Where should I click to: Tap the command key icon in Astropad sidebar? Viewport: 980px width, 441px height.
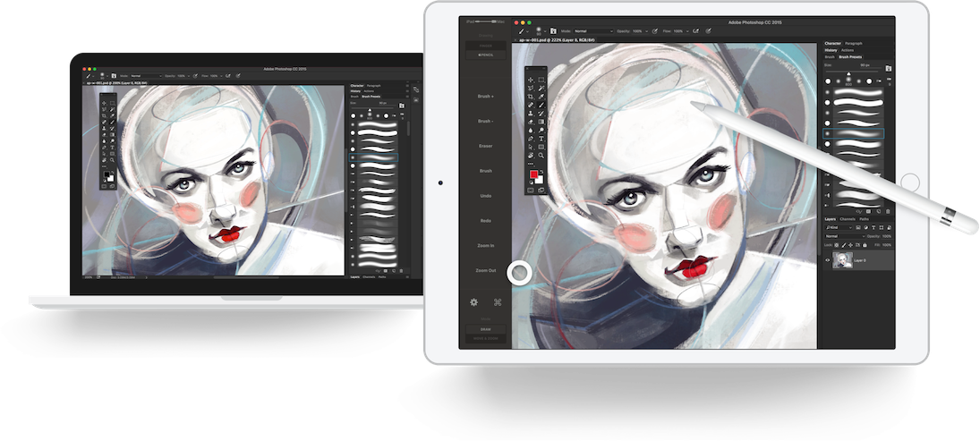(x=498, y=302)
